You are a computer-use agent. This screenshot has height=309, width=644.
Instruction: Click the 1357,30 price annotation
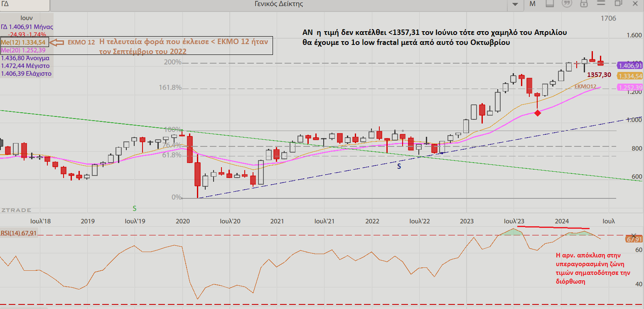pos(599,75)
